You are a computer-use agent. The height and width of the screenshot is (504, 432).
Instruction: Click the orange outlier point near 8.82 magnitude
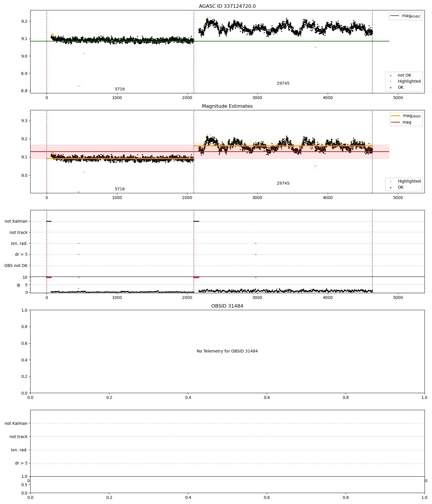tap(78, 86)
